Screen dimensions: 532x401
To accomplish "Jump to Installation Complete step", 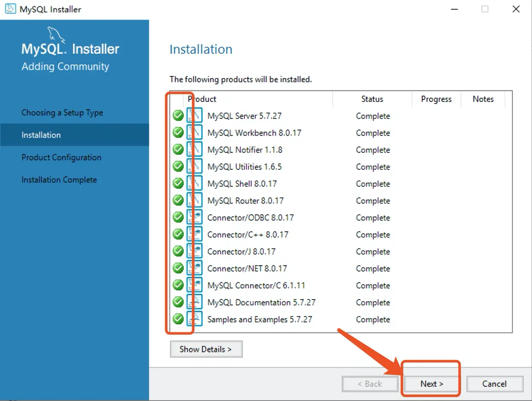I will (x=59, y=180).
